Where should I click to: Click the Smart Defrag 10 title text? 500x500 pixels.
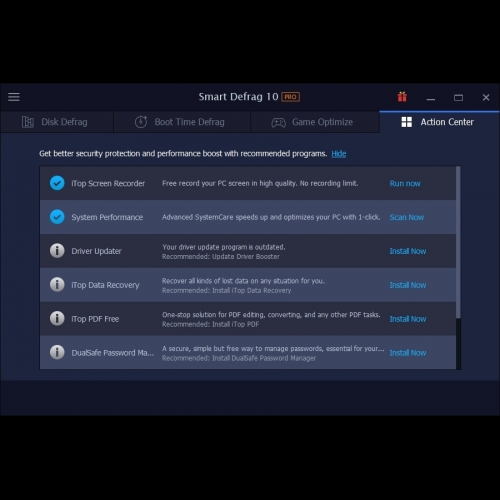(x=238, y=97)
